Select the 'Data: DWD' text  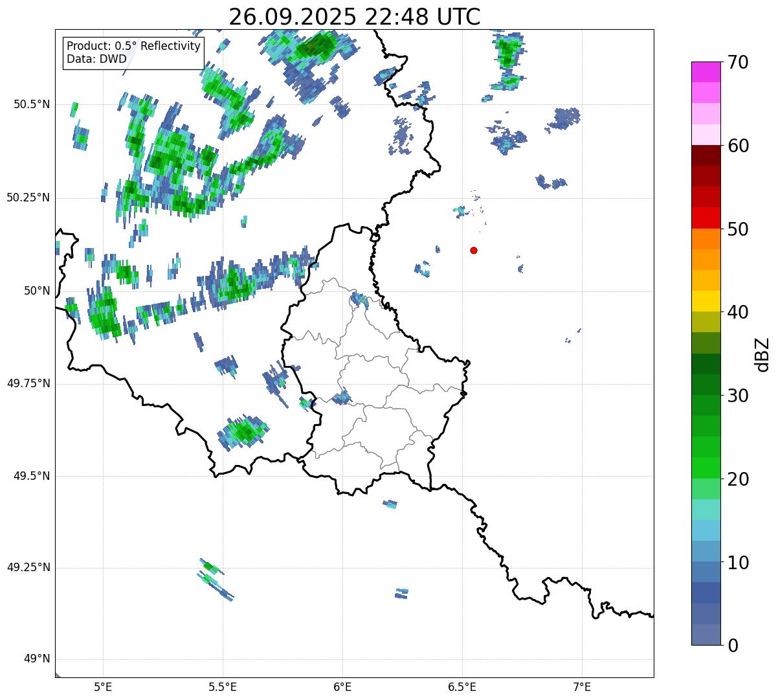click(96, 59)
